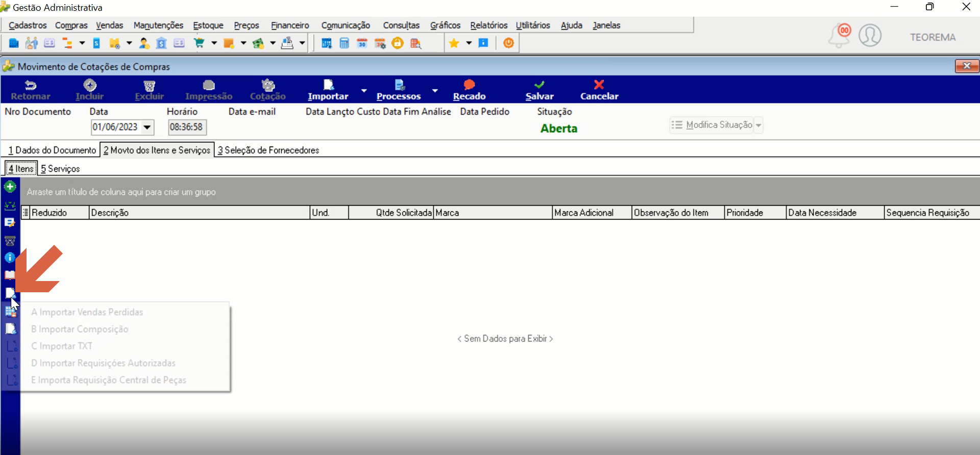
Task: Switch to Seleção de Fornecedores tab
Action: coord(268,150)
